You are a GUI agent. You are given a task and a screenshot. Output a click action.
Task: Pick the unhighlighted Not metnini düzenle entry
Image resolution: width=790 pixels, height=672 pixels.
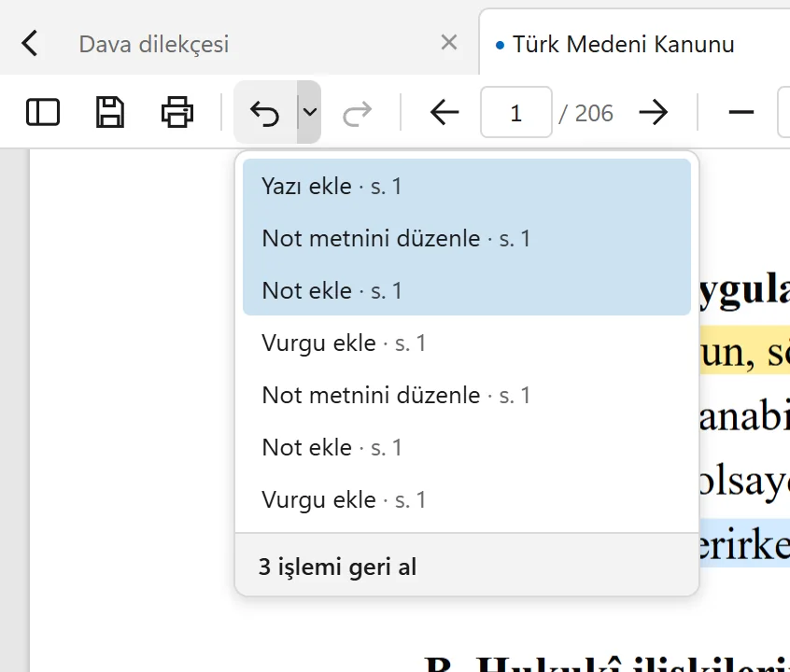467,395
